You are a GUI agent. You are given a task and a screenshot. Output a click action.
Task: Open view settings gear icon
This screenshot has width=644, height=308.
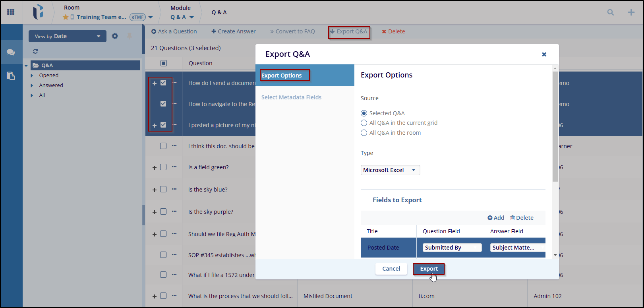115,36
